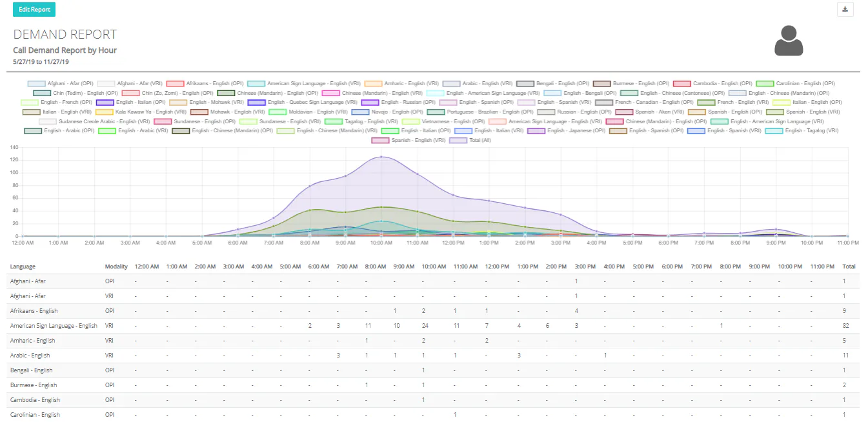Viewport: 868px width, 422px height.
Task: Toggle Carolinian - English (OPI) legend item
Action: point(795,83)
